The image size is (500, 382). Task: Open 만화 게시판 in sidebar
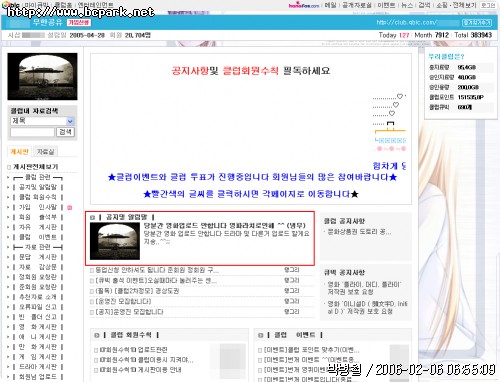pos(38,347)
